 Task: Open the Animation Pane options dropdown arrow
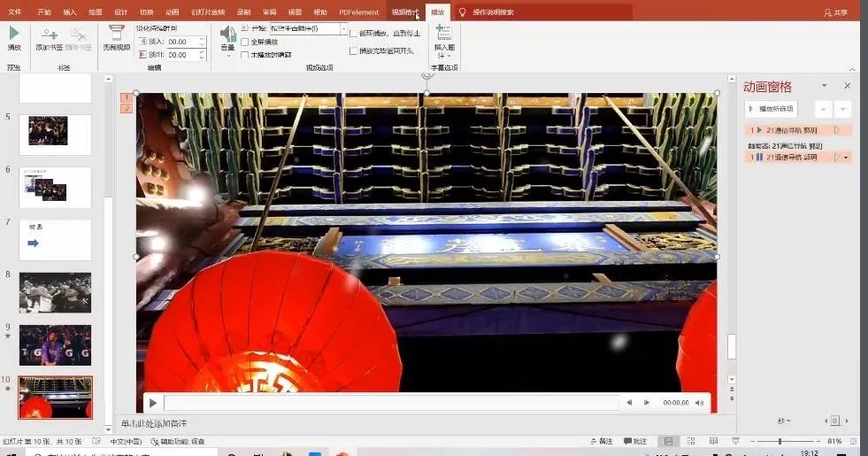pyautogui.click(x=824, y=86)
